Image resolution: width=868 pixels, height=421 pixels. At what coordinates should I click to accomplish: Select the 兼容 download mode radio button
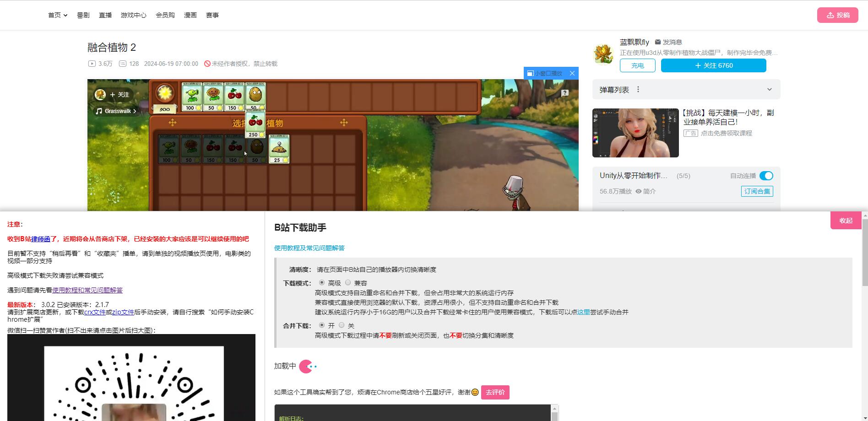348,283
